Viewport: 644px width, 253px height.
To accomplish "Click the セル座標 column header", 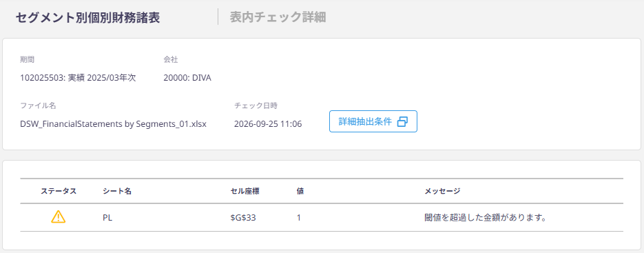I will point(245,191).
